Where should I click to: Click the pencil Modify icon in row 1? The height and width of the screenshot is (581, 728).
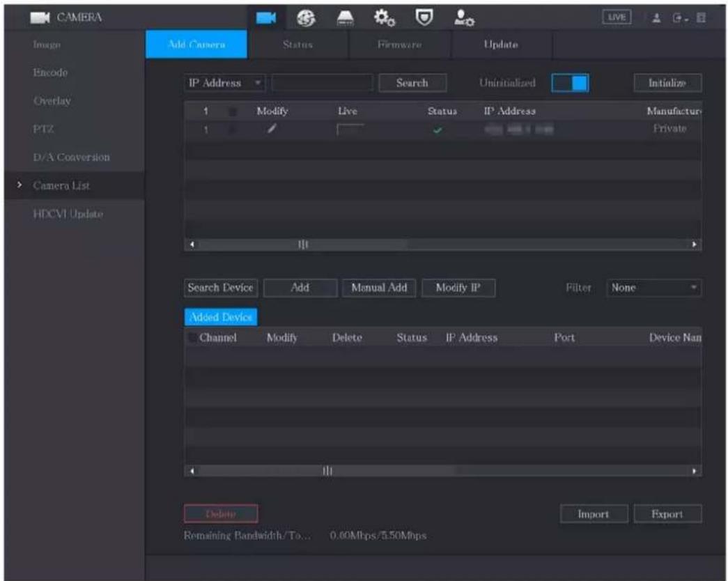(272, 128)
